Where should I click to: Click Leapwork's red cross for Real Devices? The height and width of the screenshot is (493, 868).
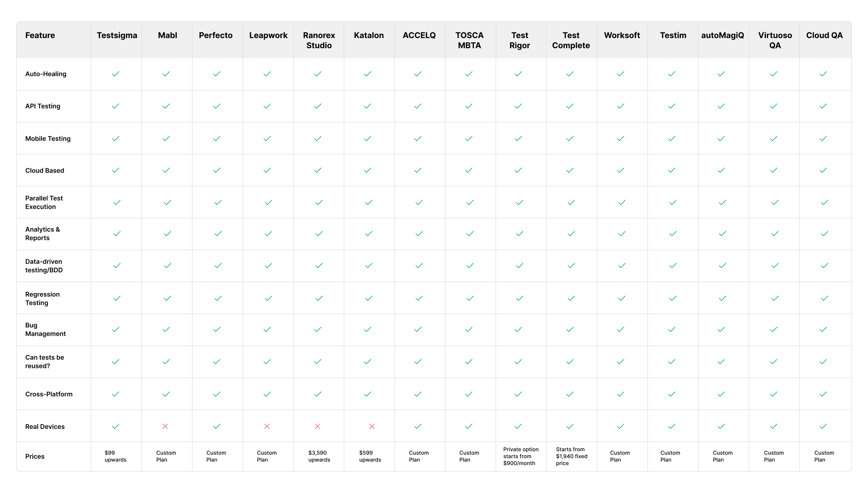[267, 426]
